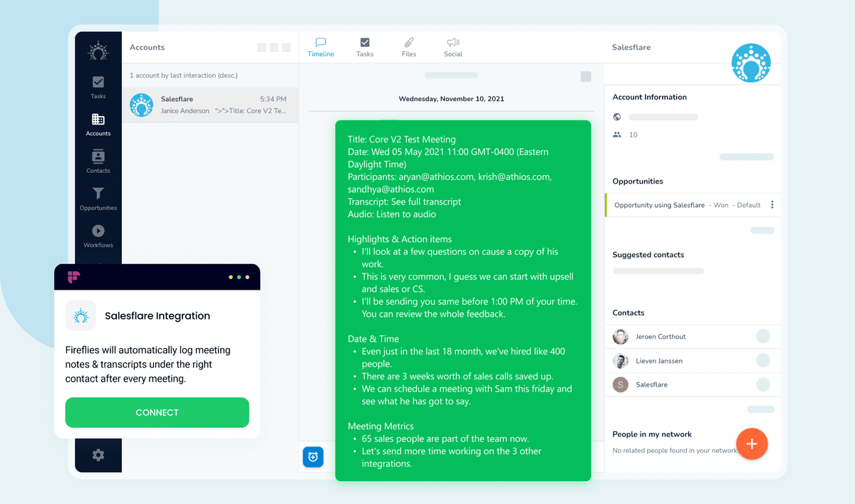Open the Salesflare contact row
This screenshot has width=855, height=504.
693,384
